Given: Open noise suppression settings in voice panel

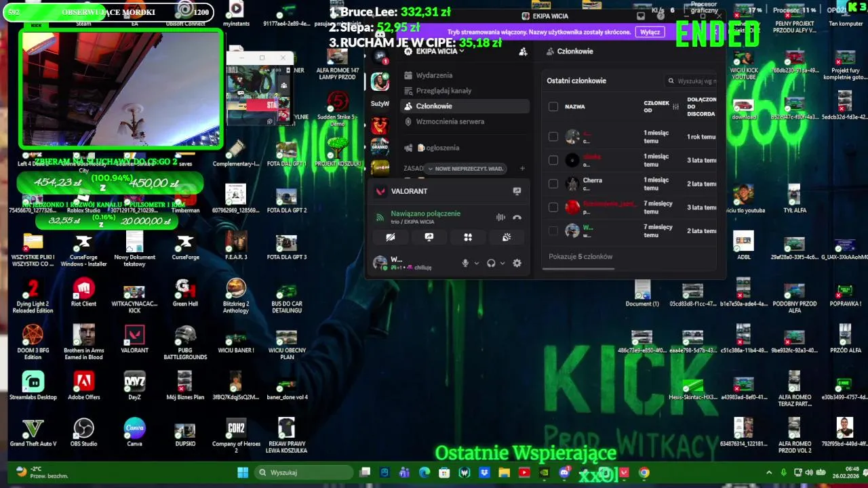Looking at the screenshot, I should [500, 218].
